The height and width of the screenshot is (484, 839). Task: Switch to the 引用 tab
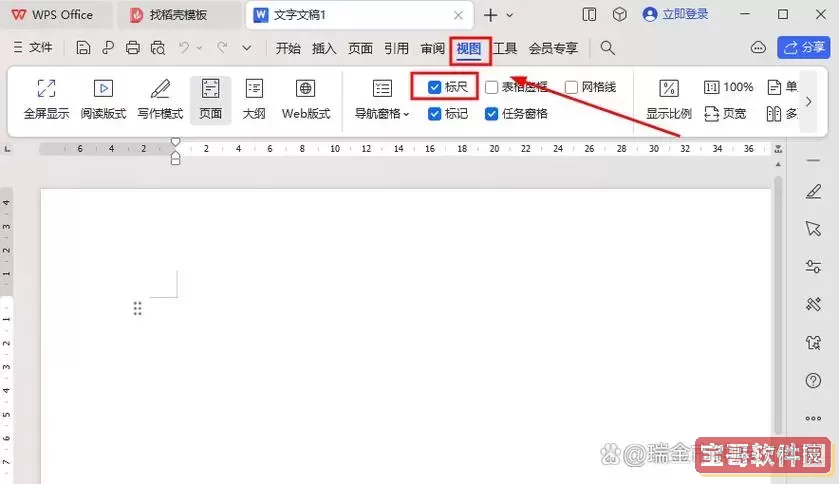pos(396,48)
